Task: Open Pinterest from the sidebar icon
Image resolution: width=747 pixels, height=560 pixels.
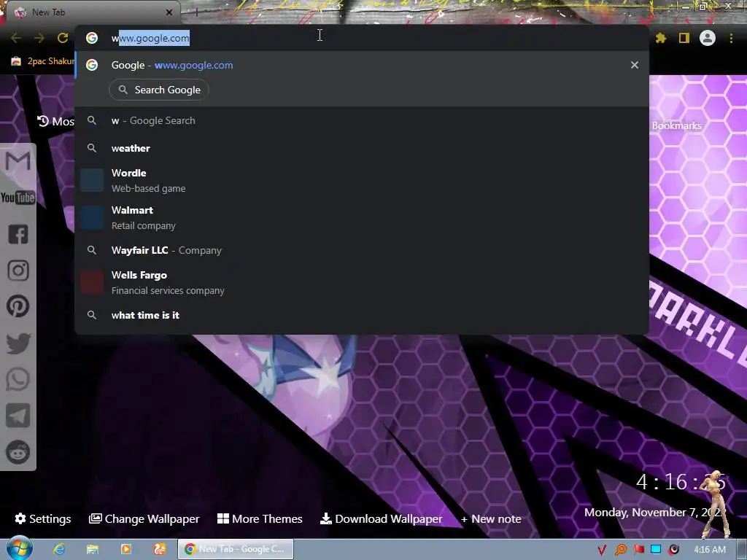Action: point(18,306)
